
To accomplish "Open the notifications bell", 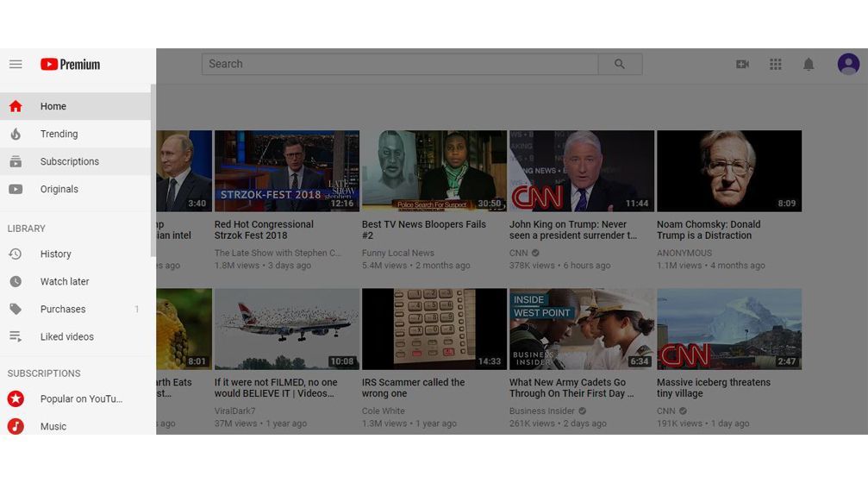I will point(809,64).
